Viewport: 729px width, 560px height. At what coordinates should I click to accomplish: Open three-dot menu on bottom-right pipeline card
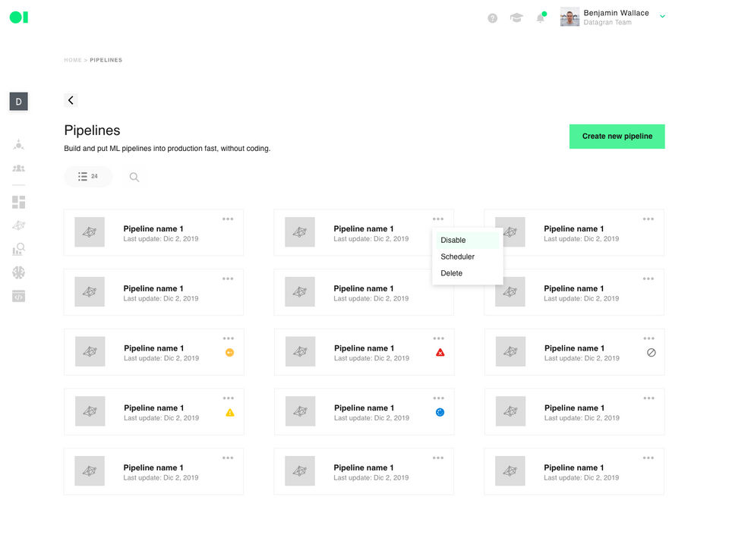click(x=649, y=458)
